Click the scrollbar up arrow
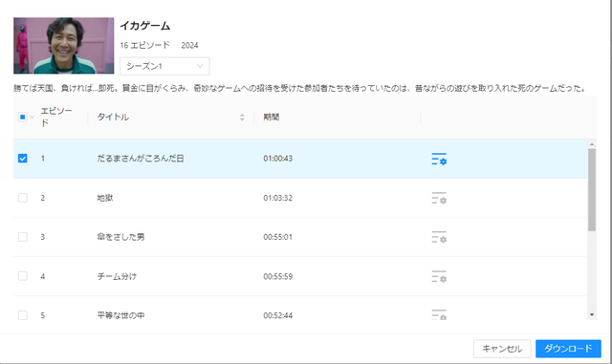 pos(592,144)
